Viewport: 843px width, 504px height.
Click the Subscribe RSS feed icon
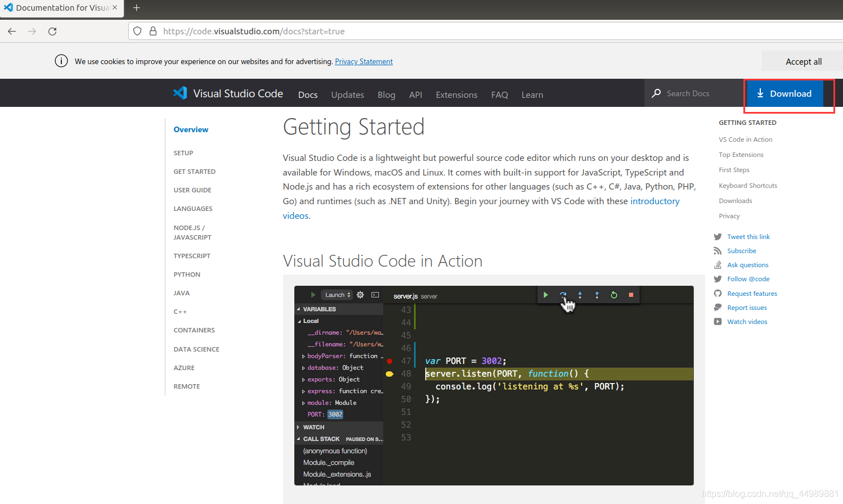718,251
